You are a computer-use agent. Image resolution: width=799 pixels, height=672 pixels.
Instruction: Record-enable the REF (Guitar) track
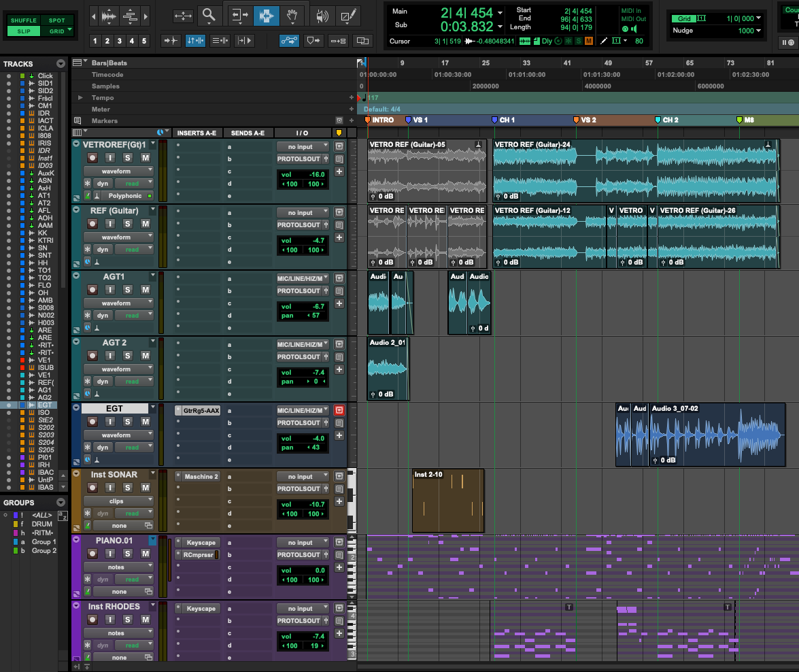[92, 224]
